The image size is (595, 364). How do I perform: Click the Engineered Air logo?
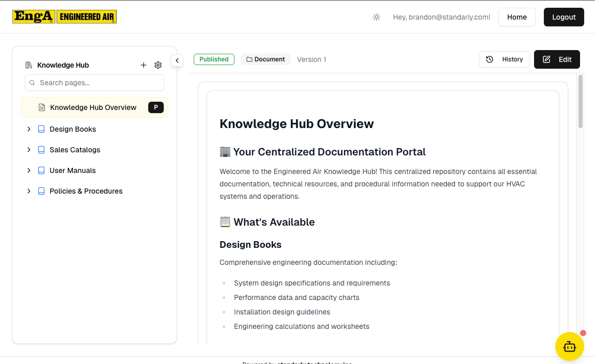64,17
